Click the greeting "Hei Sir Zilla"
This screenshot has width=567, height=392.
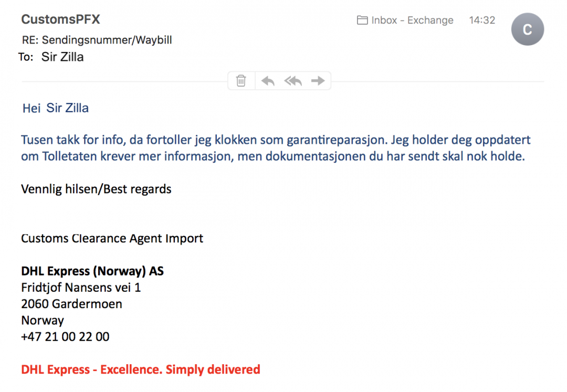(55, 108)
